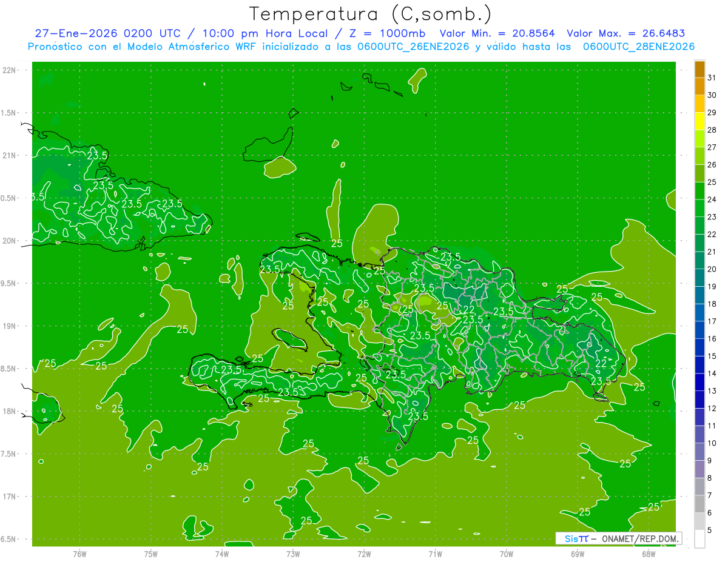Click the '21N' latitude axis label
Image resolution: width=728 pixels, height=562 pixels.
[9, 155]
